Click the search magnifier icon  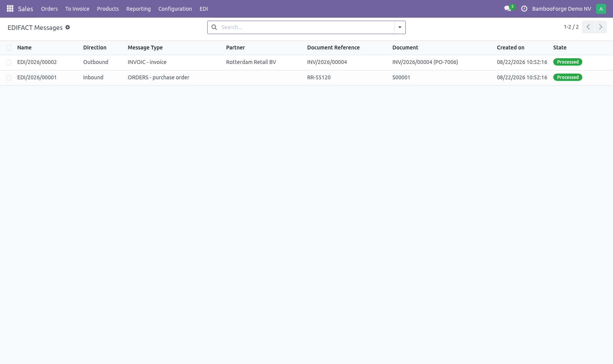click(x=215, y=27)
